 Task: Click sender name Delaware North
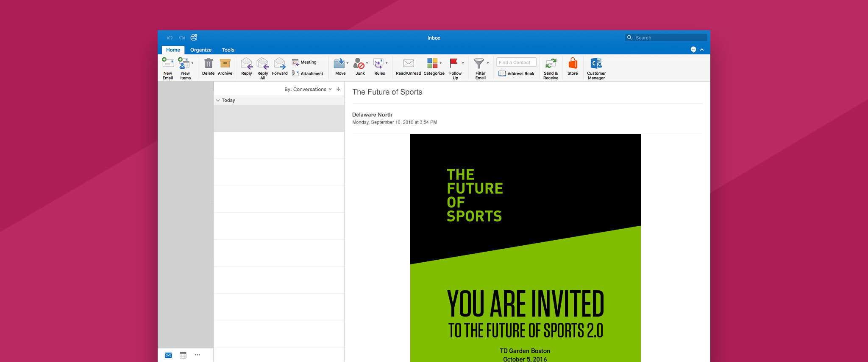click(372, 115)
